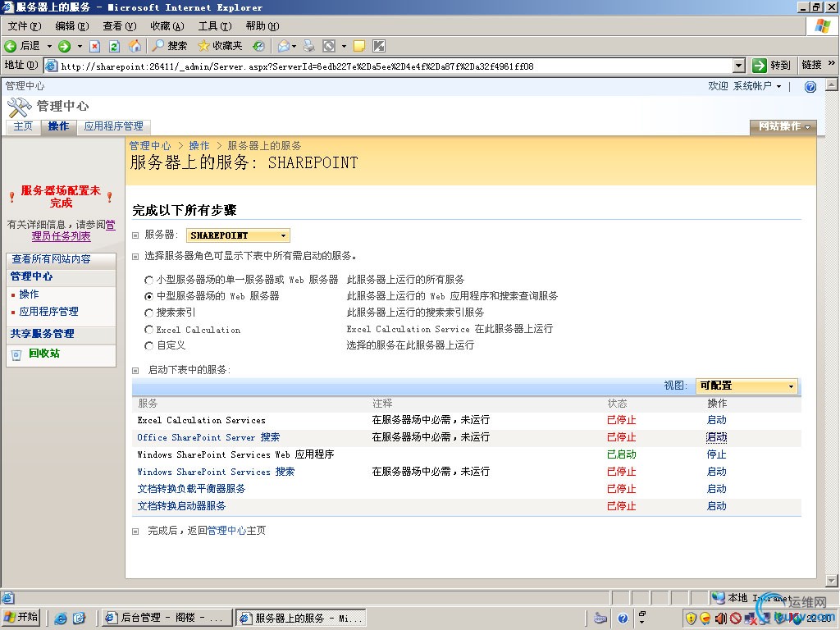
Task: Open the Help (帮助) menu
Action: pos(262,25)
